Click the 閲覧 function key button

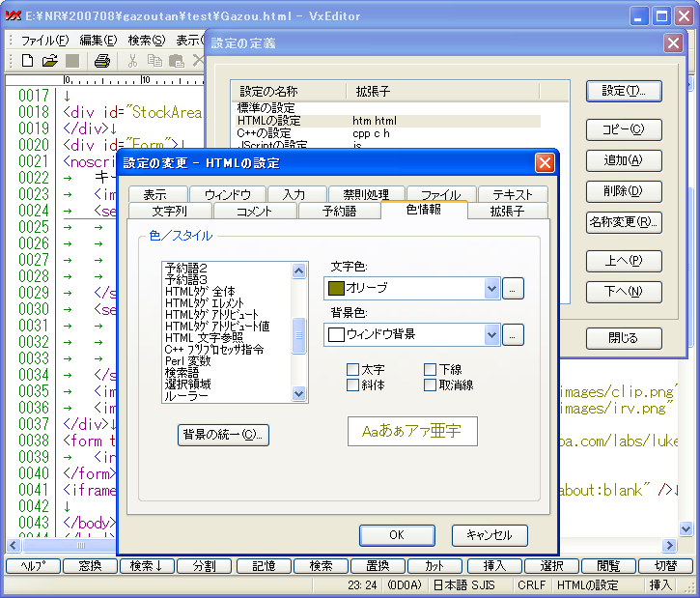[x=608, y=566]
